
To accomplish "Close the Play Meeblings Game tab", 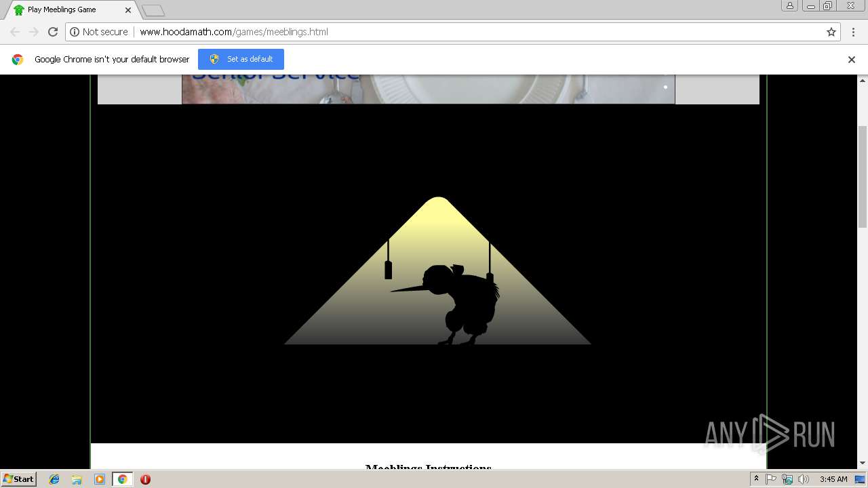I will [x=128, y=10].
